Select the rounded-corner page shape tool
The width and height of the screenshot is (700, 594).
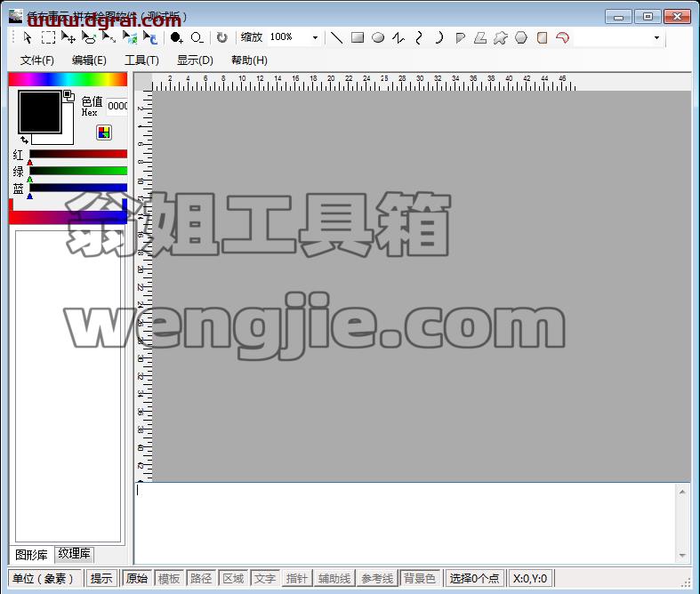[542, 38]
